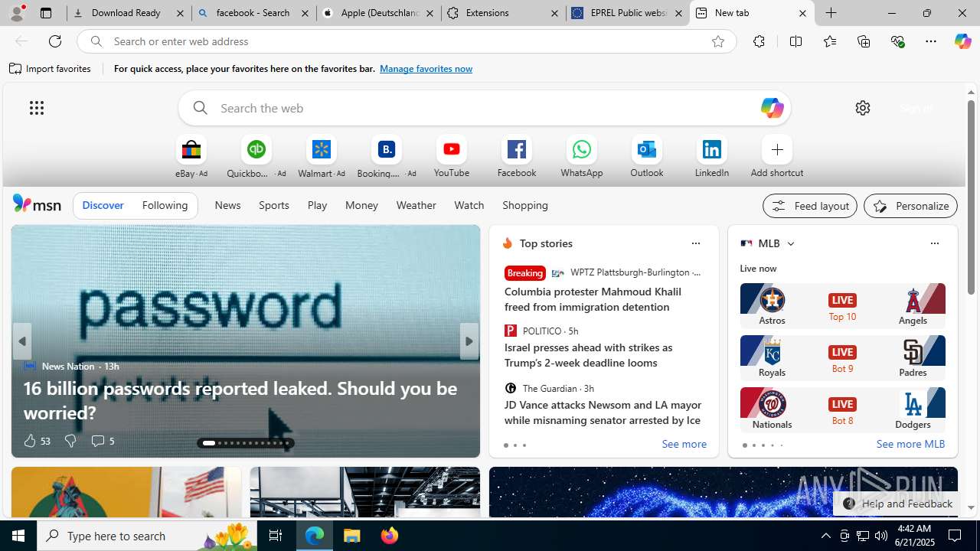Open Money section in MSN nav
The image size is (980, 551).
pyautogui.click(x=361, y=205)
